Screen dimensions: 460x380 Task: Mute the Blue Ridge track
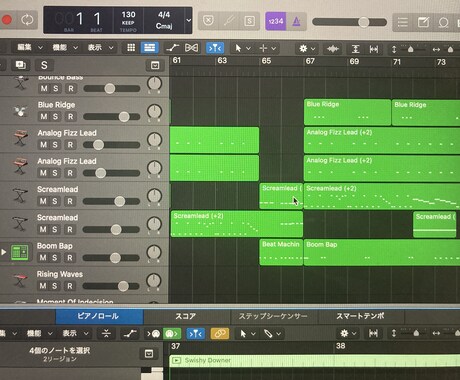click(x=44, y=117)
